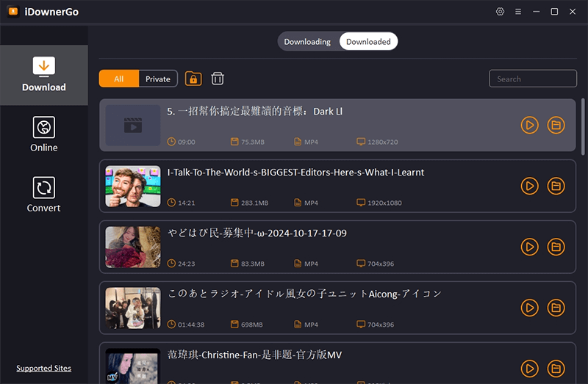Go to the Convert section

pyautogui.click(x=44, y=194)
